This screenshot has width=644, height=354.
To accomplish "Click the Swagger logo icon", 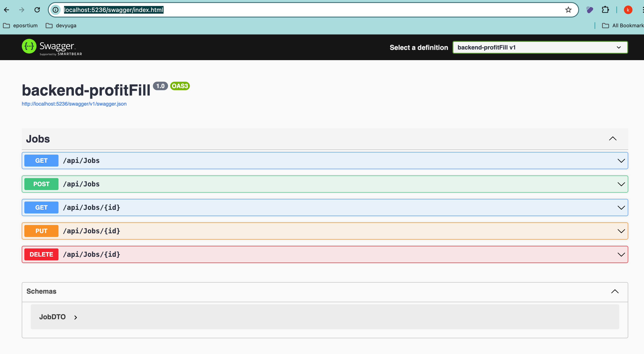I will 29,46.
